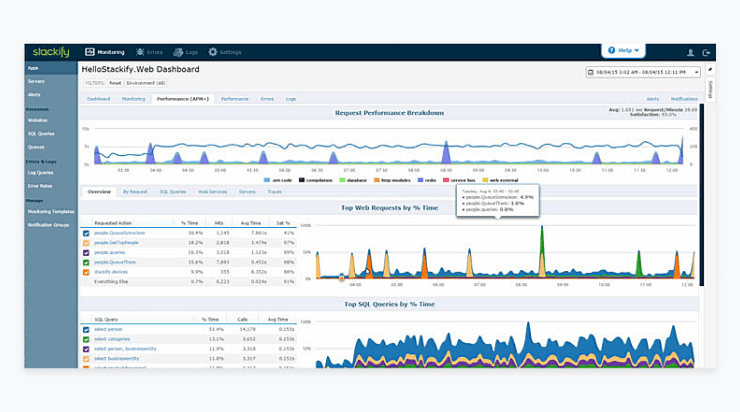Switch to the Errors tab under filters
Image resolution: width=740 pixels, height=412 pixels.
pyautogui.click(x=267, y=99)
